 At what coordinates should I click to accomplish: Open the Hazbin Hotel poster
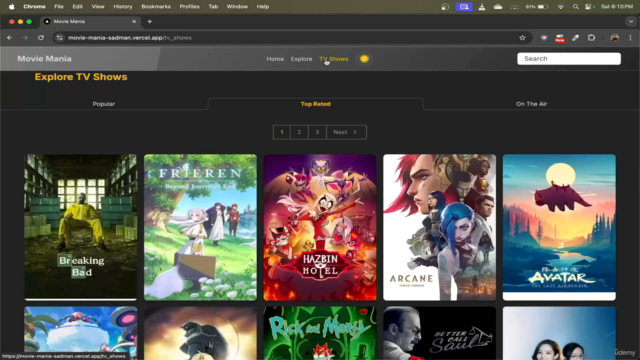[320, 227]
